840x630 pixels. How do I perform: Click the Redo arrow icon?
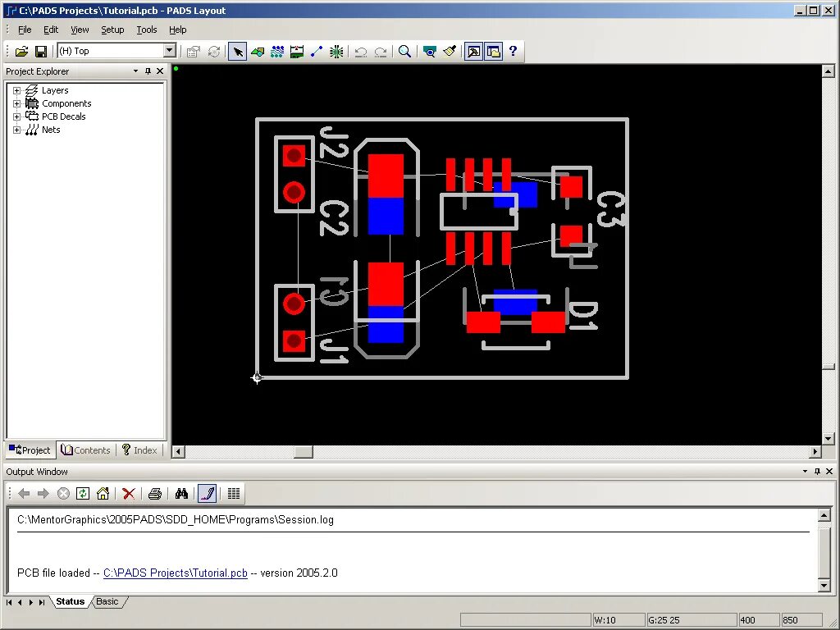381,52
